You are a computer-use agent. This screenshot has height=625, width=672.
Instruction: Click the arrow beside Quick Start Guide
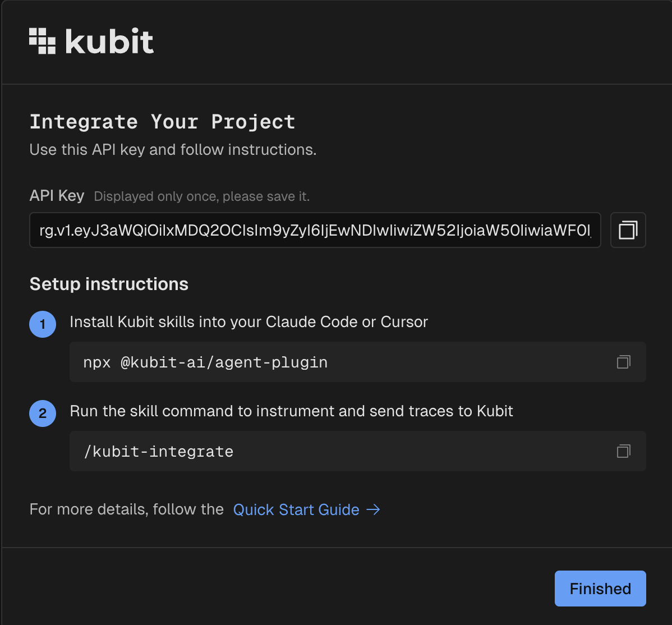[x=373, y=509]
